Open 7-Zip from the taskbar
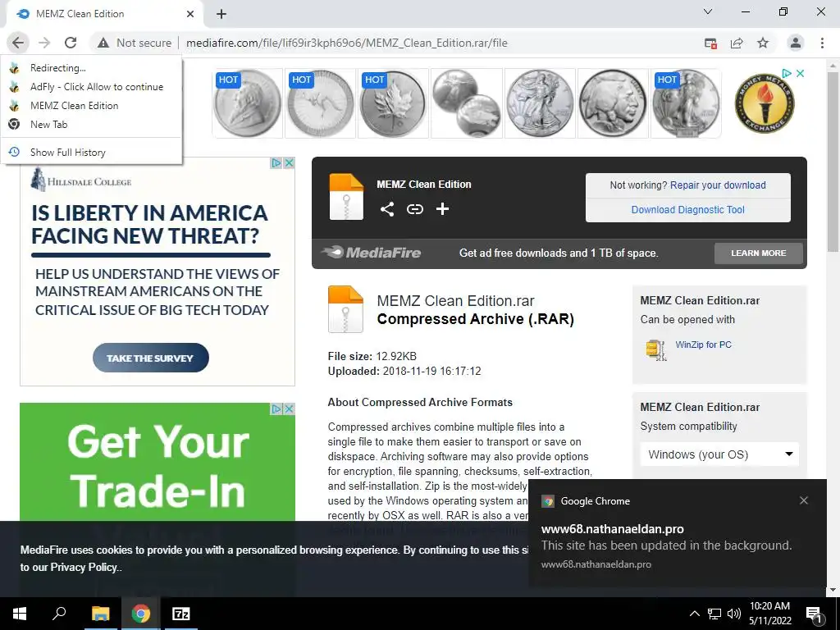 [180, 614]
